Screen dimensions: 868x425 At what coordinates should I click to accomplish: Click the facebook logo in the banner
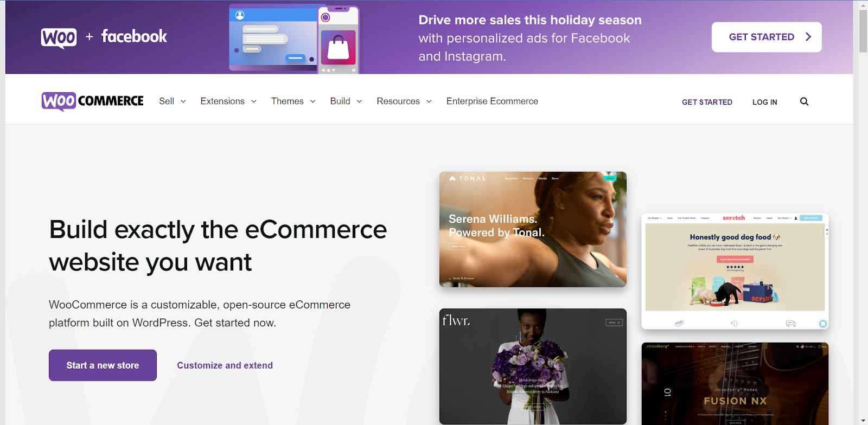coord(134,36)
